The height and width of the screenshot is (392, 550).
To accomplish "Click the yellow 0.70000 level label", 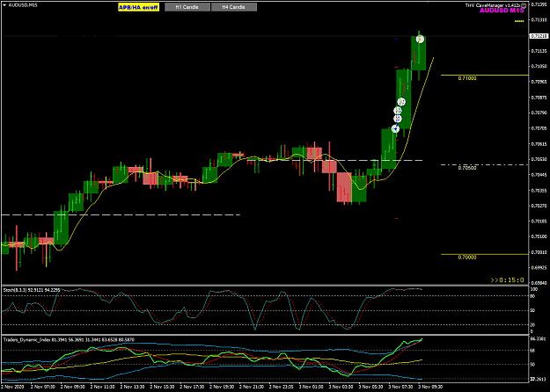I will click(x=467, y=258).
